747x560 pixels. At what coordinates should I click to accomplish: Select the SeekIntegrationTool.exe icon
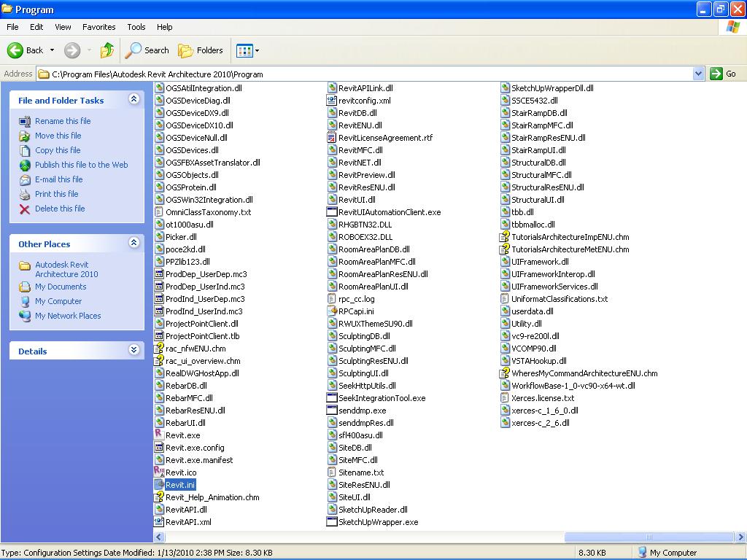click(x=332, y=397)
